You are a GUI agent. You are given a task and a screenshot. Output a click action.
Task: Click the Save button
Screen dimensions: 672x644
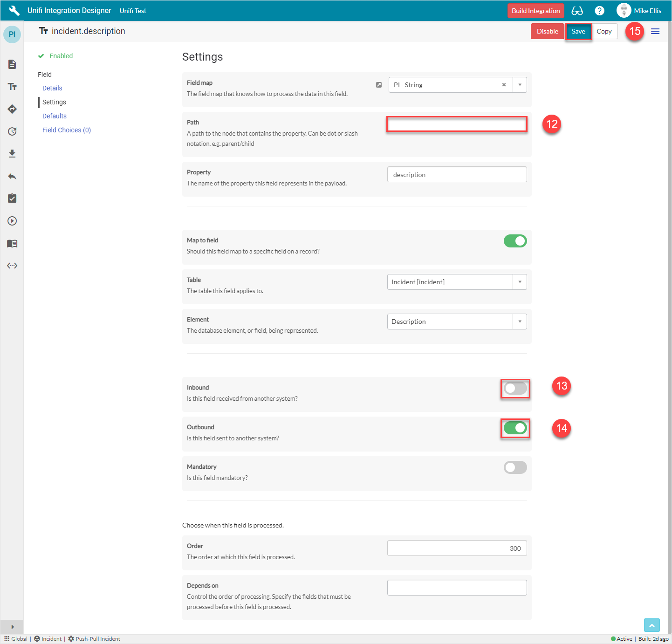578,31
